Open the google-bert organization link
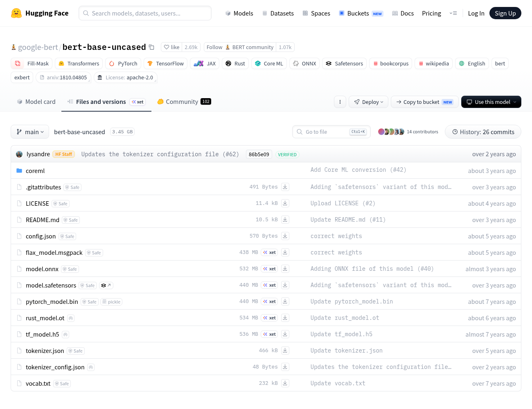This screenshot has width=532, height=409. (x=38, y=47)
